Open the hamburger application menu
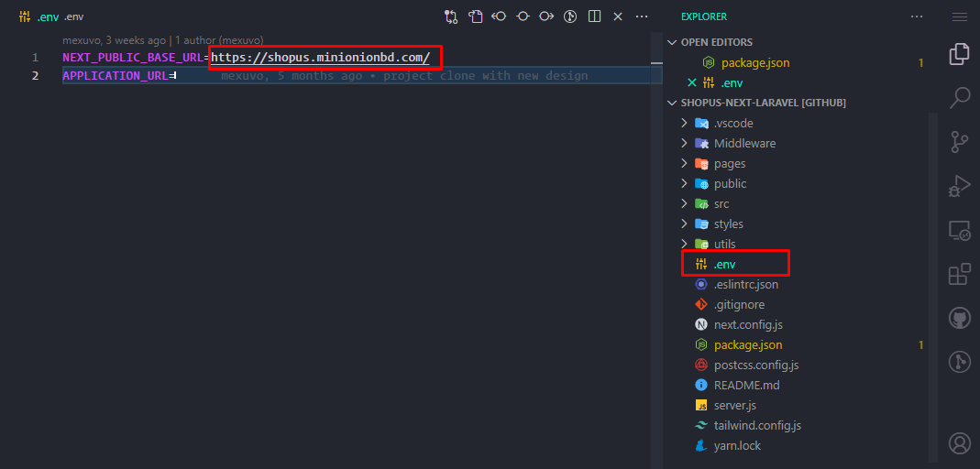 point(959,16)
